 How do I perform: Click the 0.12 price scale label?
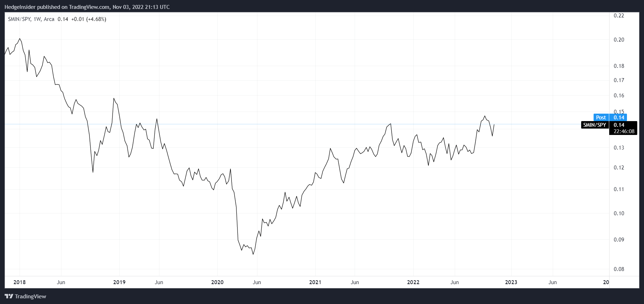[x=619, y=168]
